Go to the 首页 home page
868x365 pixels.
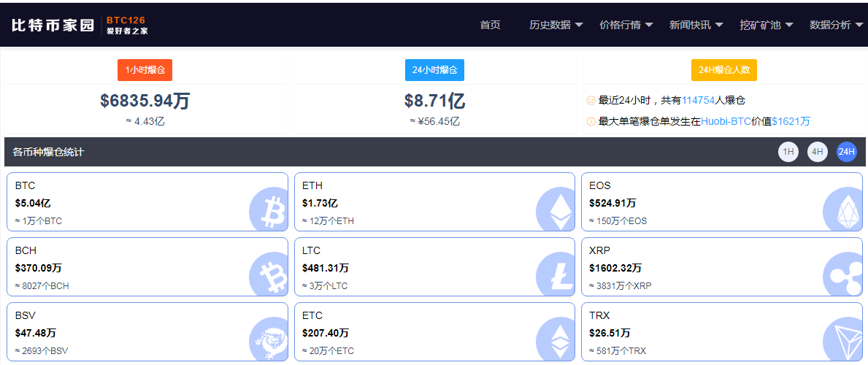(490, 25)
